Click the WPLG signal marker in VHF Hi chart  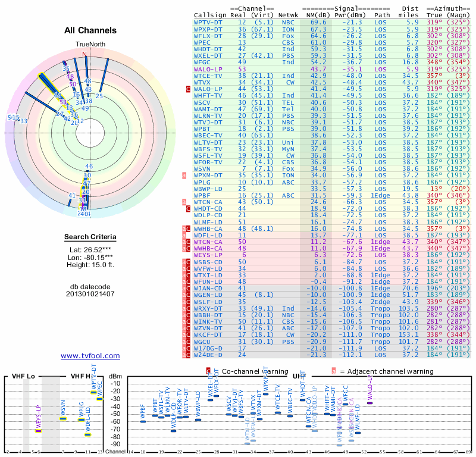coord(82,420)
